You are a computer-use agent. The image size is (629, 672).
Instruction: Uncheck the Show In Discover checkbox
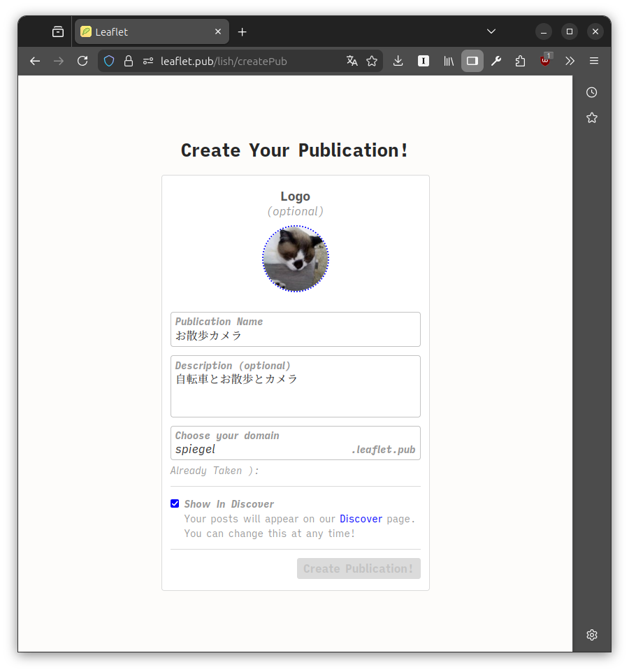click(175, 503)
